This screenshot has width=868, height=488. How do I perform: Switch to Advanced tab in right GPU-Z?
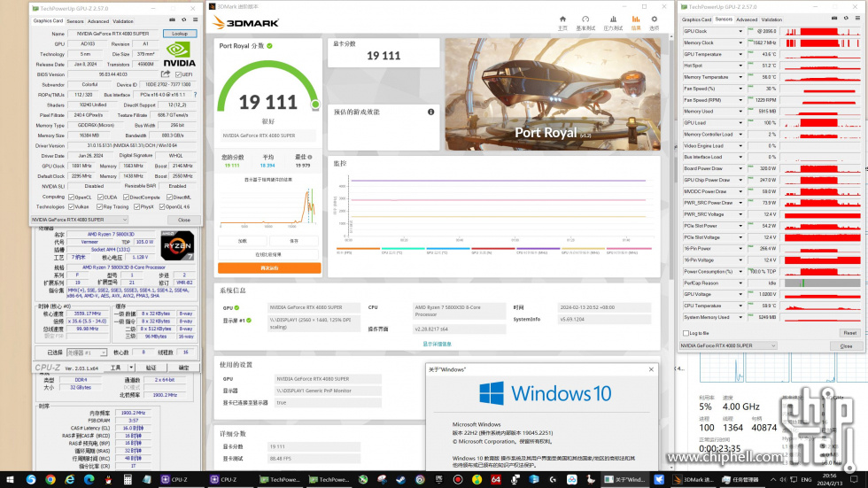tap(746, 19)
